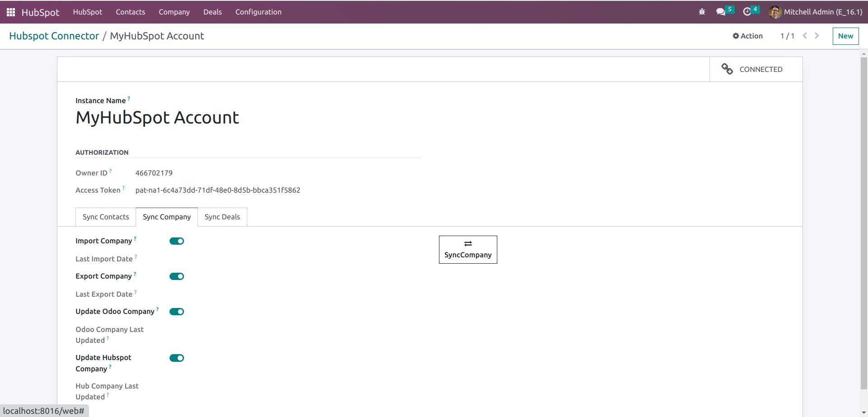The width and height of the screenshot is (868, 417).
Task: Click the AUTHORIZATION section heading
Action: (102, 152)
